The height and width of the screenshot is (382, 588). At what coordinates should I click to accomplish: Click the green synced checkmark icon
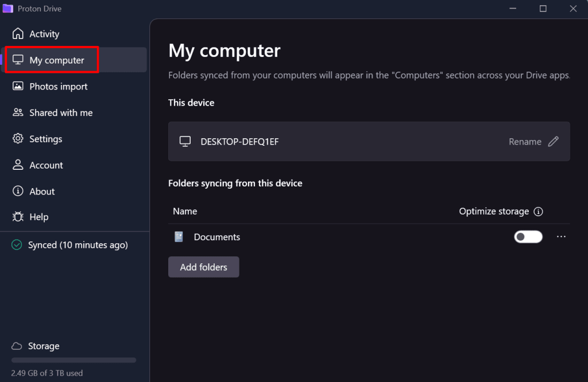[17, 245]
